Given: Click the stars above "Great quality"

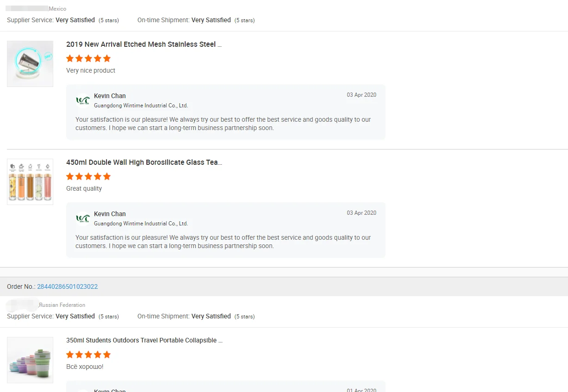Looking at the screenshot, I should (x=88, y=176).
